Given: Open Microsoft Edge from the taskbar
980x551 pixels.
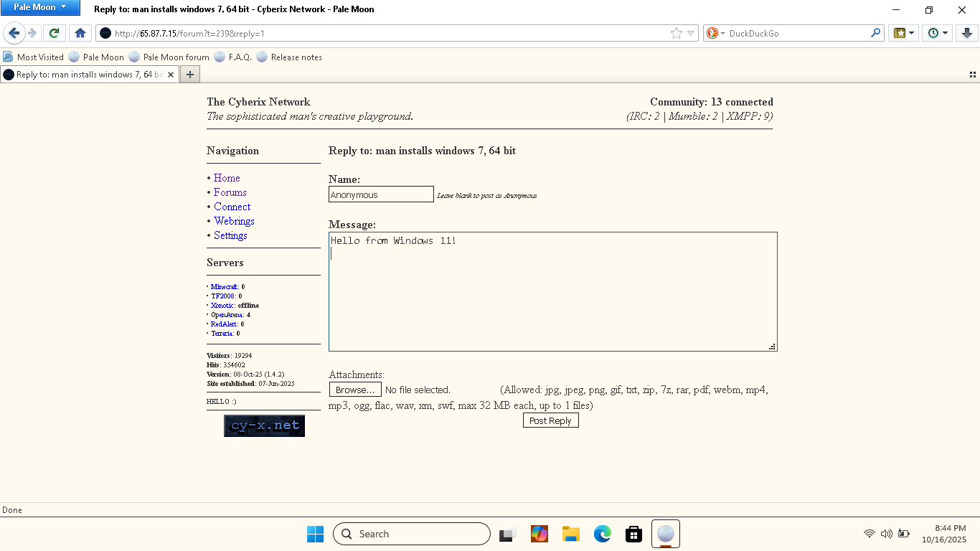Looking at the screenshot, I should [x=602, y=534].
